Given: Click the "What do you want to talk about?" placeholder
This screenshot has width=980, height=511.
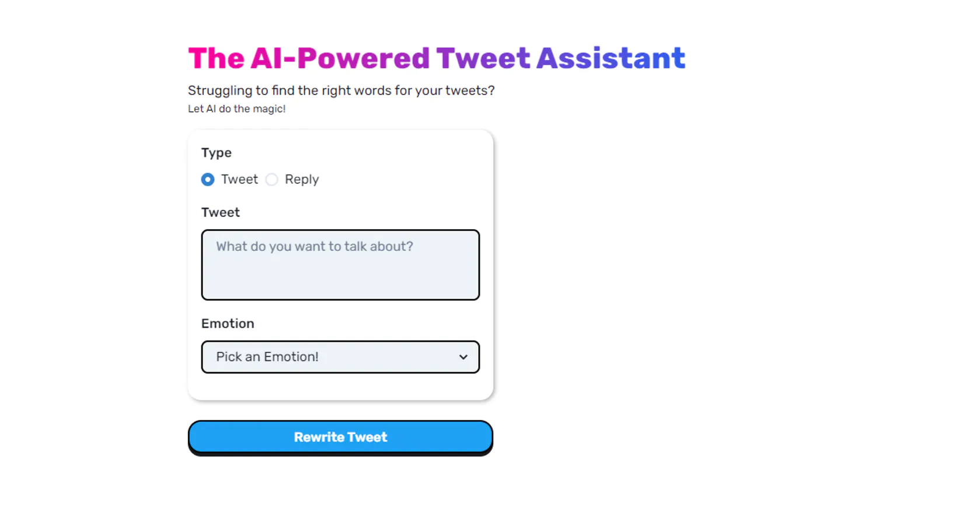Looking at the screenshot, I should click(315, 247).
